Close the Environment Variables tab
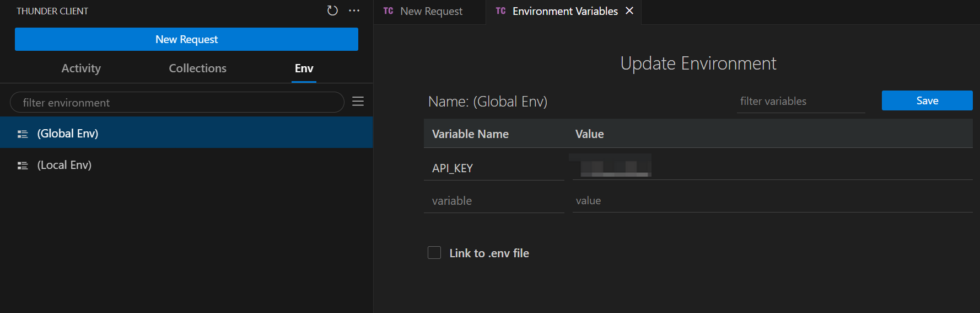The image size is (980, 313). tap(629, 11)
